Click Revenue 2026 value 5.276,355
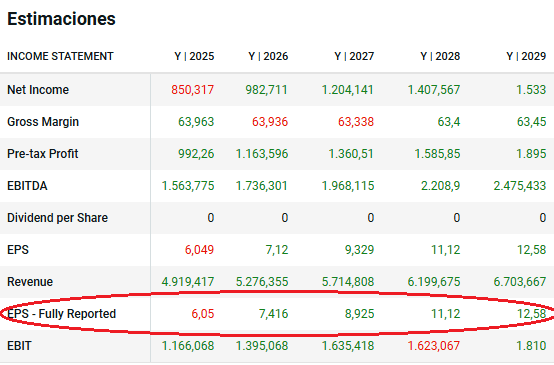This screenshot has height=365, width=554. coord(262,282)
